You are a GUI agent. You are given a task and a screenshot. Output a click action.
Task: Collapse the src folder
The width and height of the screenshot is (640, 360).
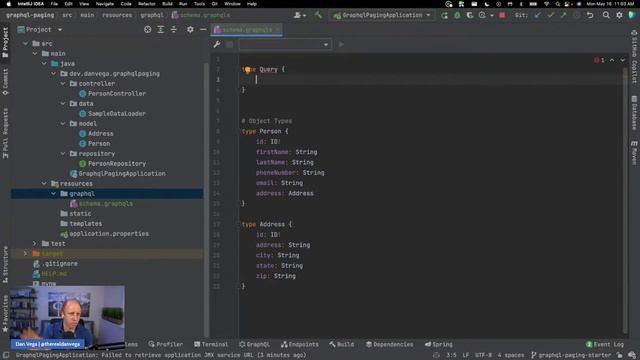point(26,43)
